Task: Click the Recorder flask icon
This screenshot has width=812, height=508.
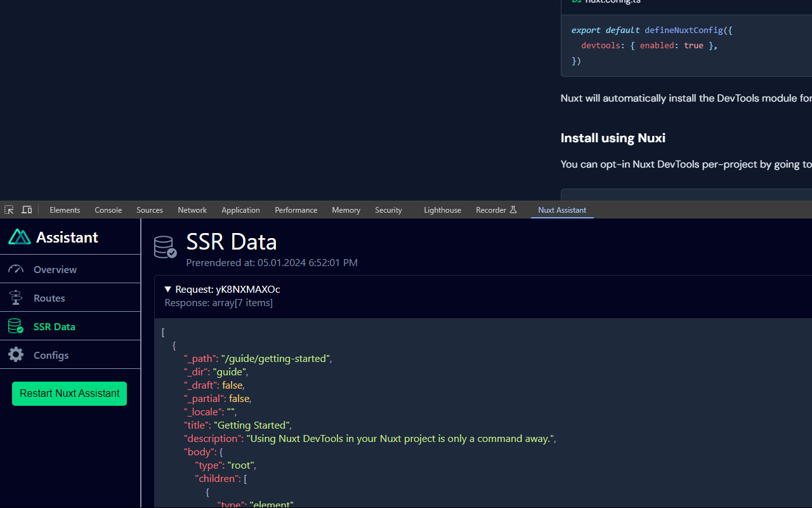Action: click(x=513, y=210)
